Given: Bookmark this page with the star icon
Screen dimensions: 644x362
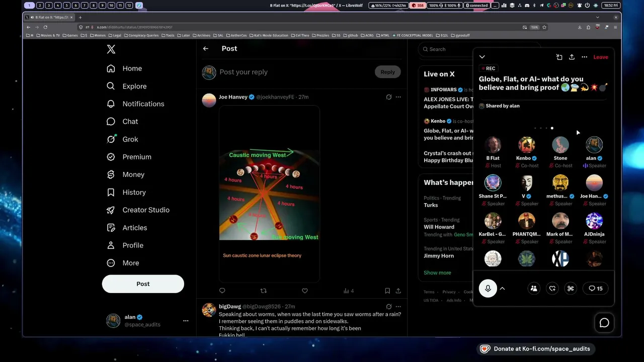Looking at the screenshot, I should tap(544, 27).
